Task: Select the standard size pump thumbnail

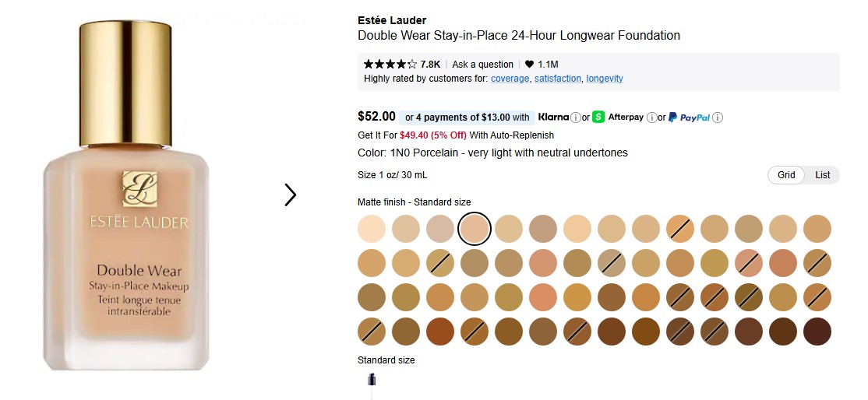Action: point(372,381)
